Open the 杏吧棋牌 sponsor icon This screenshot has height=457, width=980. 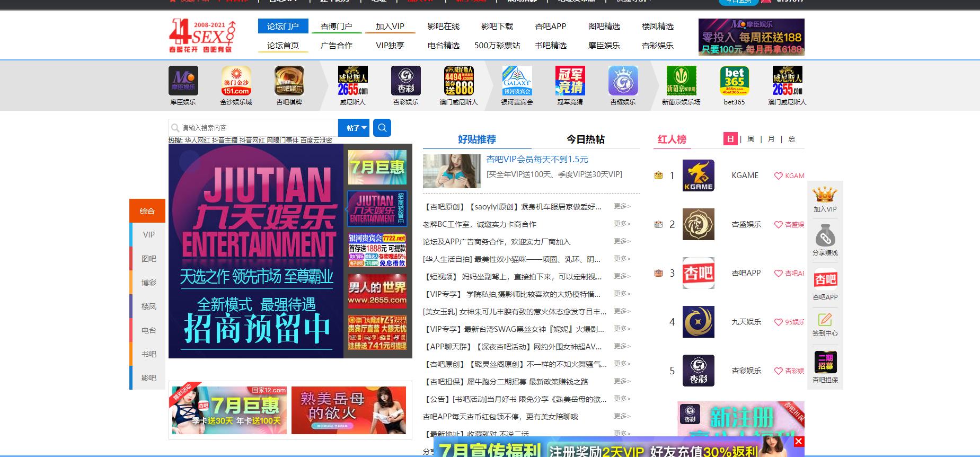pyautogui.click(x=289, y=81)
